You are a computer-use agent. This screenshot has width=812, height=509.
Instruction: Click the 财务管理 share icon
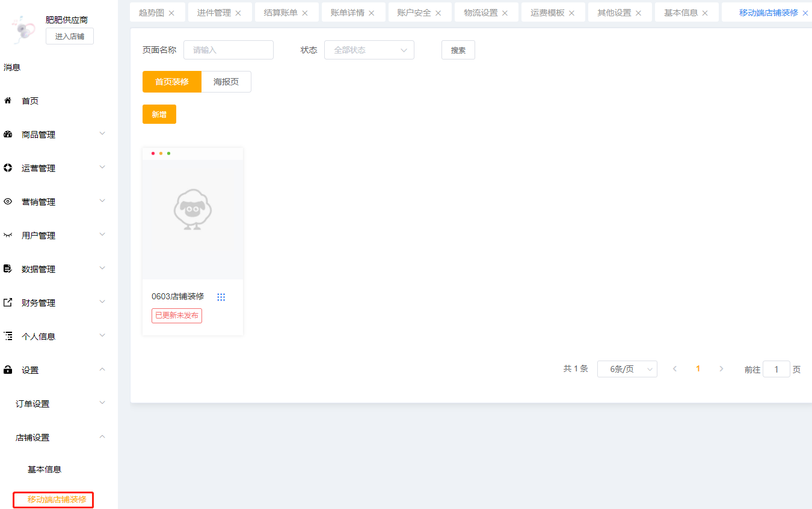click(x=8, y=303)
